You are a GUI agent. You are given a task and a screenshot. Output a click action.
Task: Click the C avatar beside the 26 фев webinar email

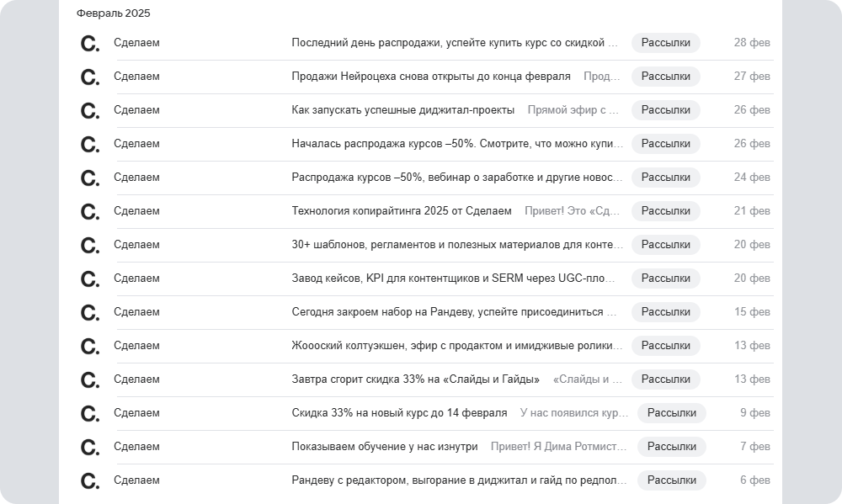(x=89, y=110)
